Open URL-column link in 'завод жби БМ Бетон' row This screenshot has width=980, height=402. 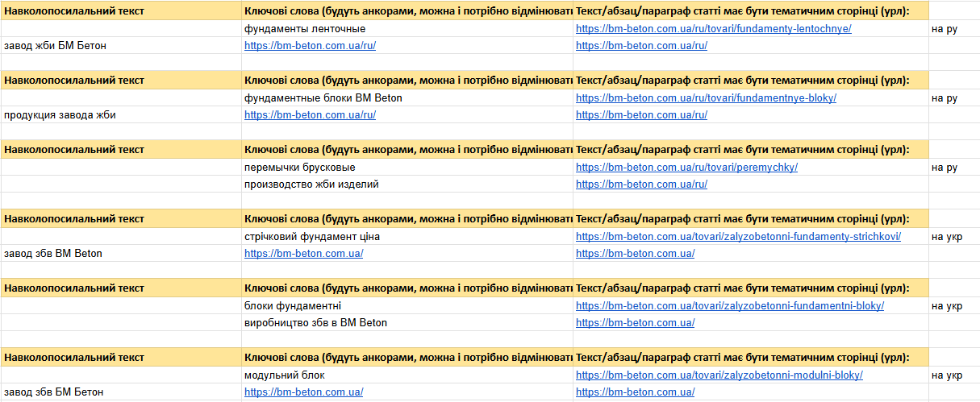pos(641,46)
